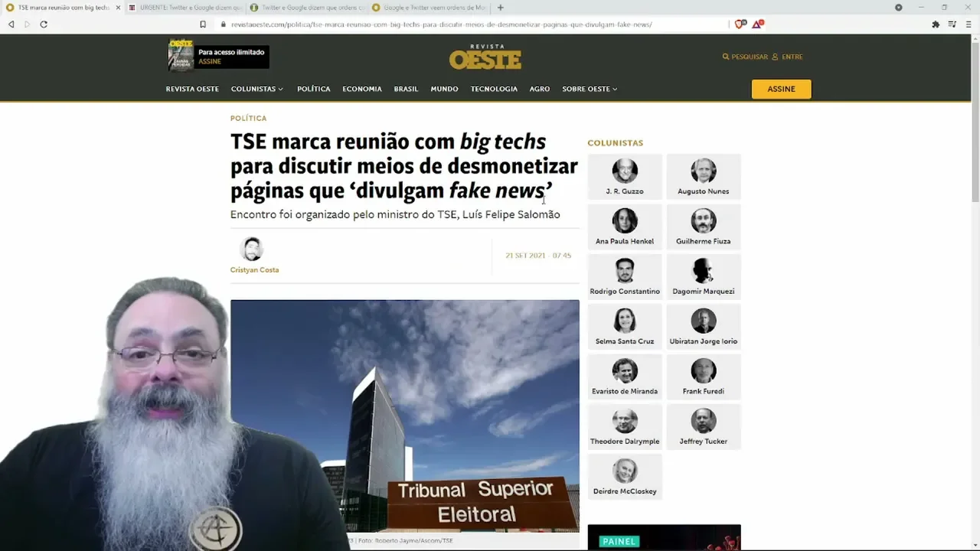Click the Cristyan Costa author avatar

coord(251,249)
